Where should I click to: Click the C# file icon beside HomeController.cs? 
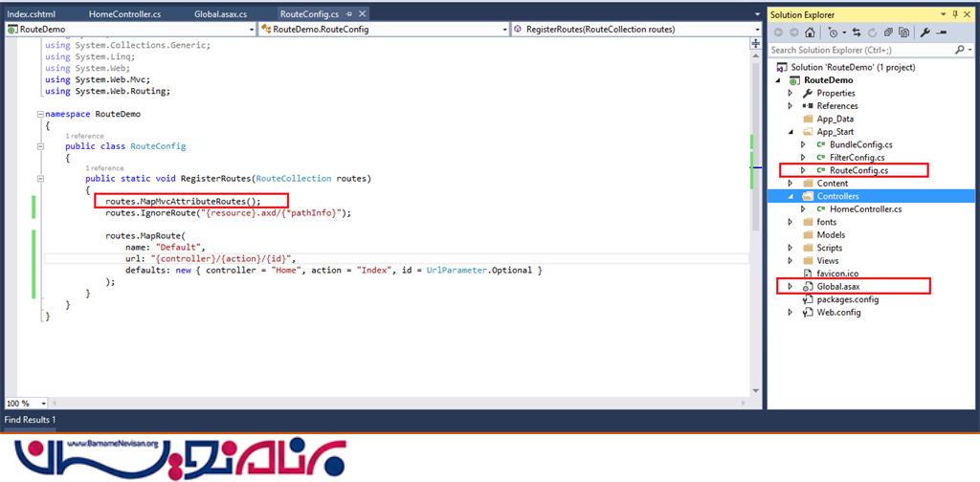coord(820,209)
